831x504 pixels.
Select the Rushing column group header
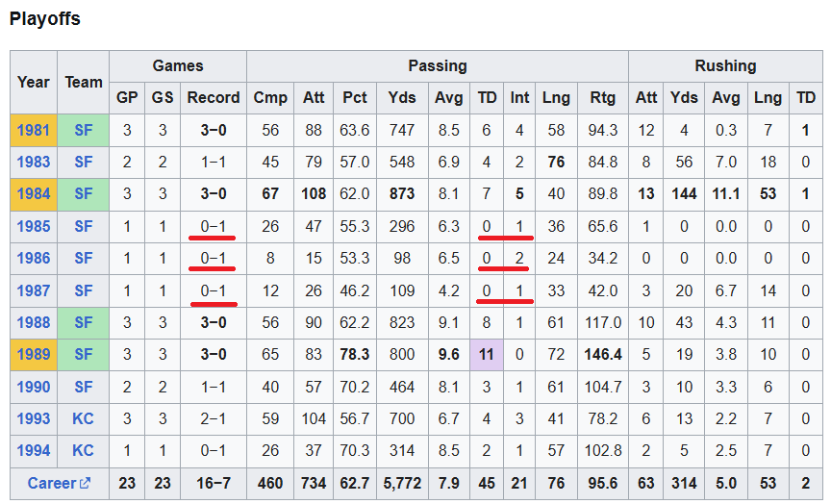(x=725, y=65)
